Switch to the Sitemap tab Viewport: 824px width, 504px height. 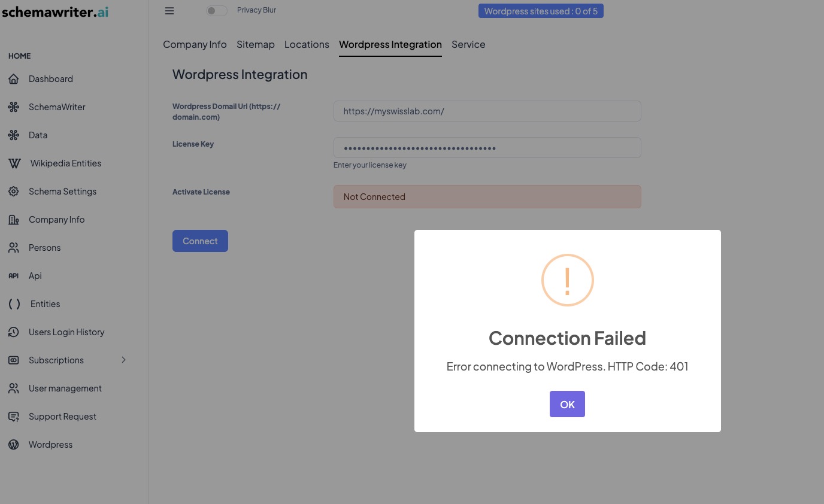(256, 45)
